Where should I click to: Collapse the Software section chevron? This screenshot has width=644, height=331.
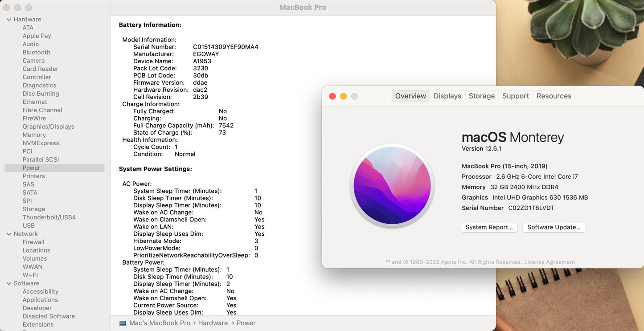pos(8,283)
